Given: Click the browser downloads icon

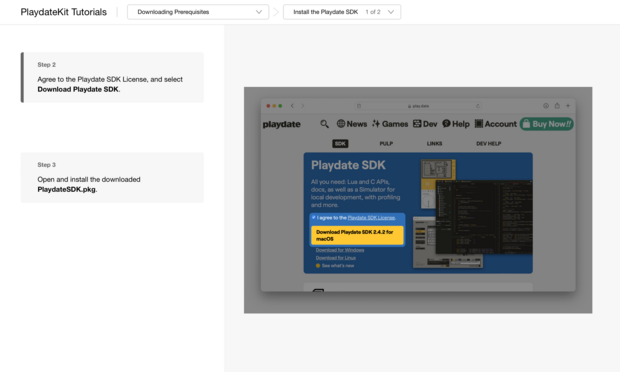Looking at the screenshot, I should coord(546,106).
